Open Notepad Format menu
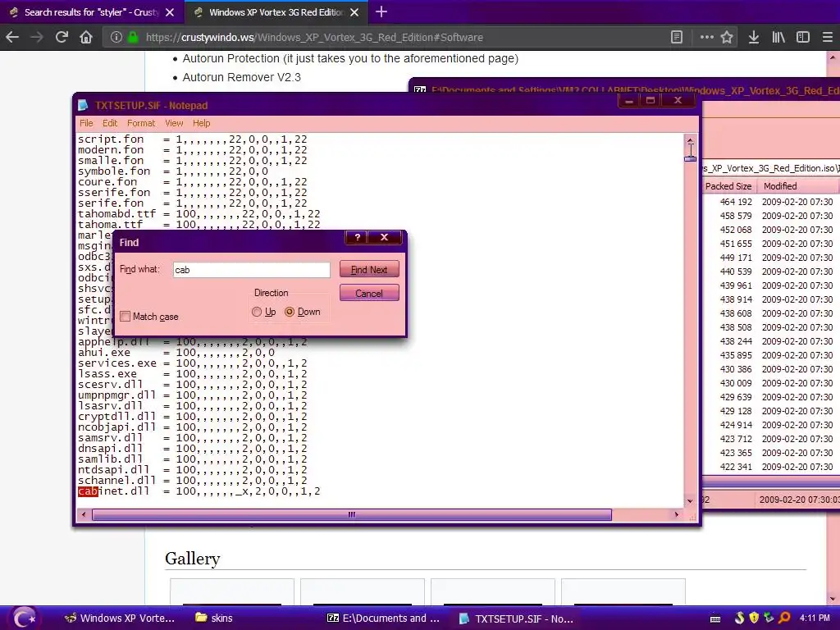This screenshot has height=630, width=840. pyautogui.click(x=141, y=123)
